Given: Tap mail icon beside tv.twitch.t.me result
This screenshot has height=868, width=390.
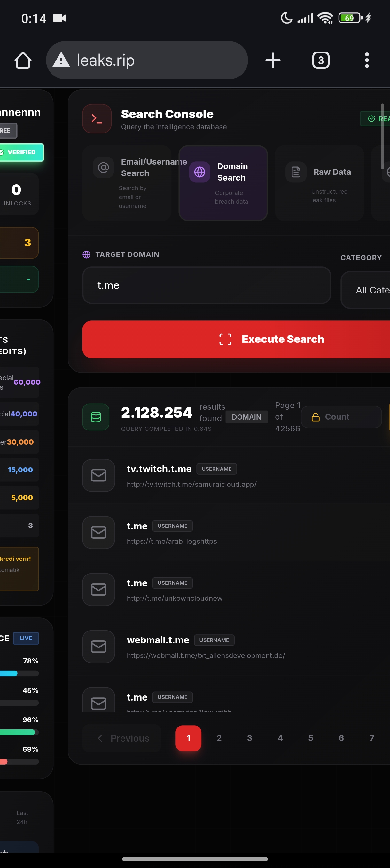Looking at the screenshot, I should pyautogui.click(x=98, y=475).
